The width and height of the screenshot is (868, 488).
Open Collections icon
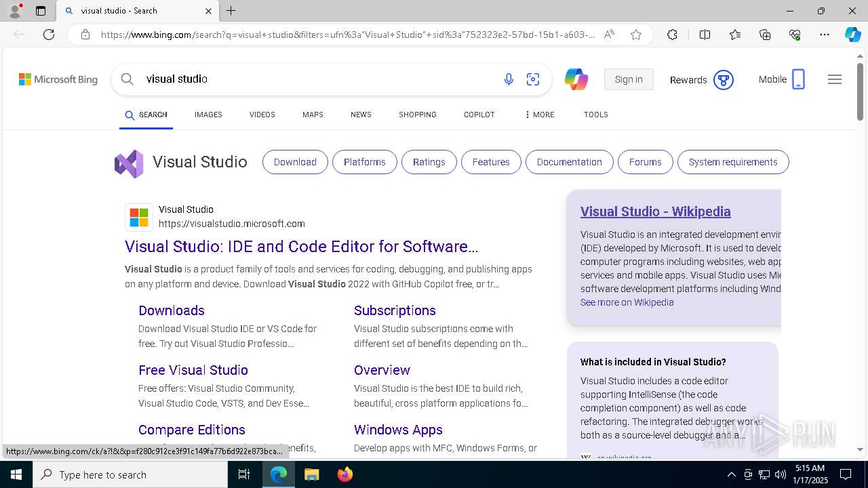click(x=765, y=35)
